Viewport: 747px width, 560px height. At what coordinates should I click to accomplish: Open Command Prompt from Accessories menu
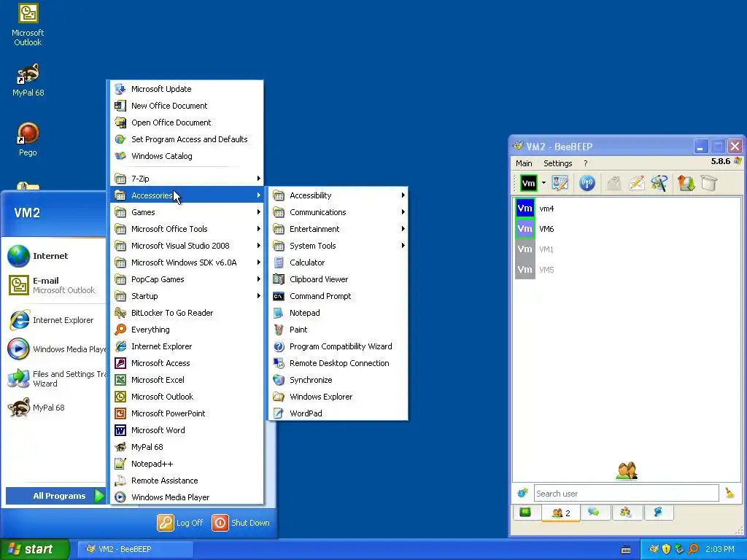(x=338, y=296)
